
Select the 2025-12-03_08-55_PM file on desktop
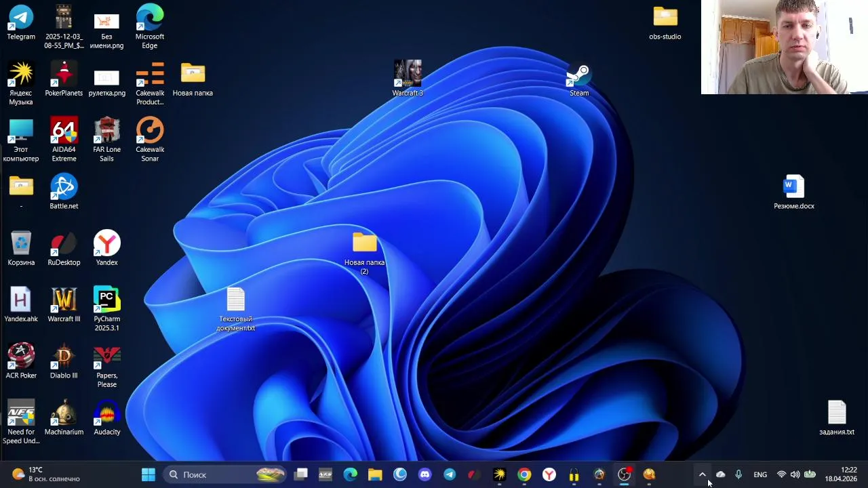pyautogui.click(x=64, y=27)
